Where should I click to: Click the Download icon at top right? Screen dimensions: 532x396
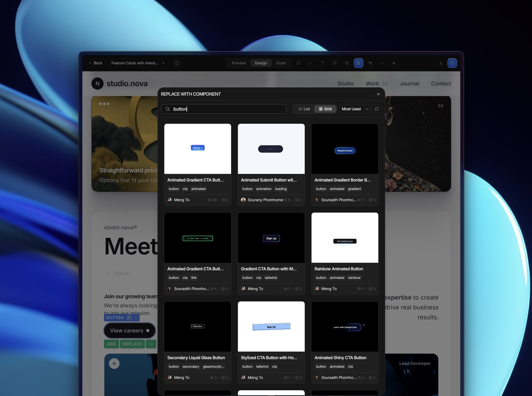pos(441,63)
